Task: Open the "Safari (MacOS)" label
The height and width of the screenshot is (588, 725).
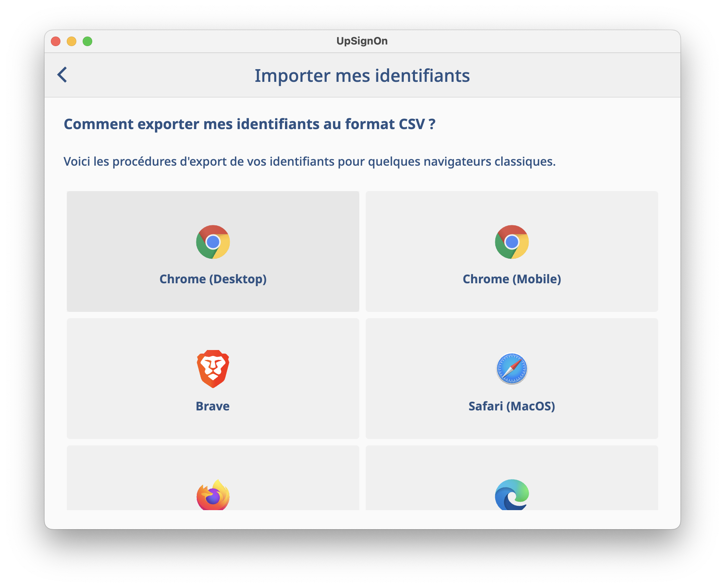Action: coord(512,406)
